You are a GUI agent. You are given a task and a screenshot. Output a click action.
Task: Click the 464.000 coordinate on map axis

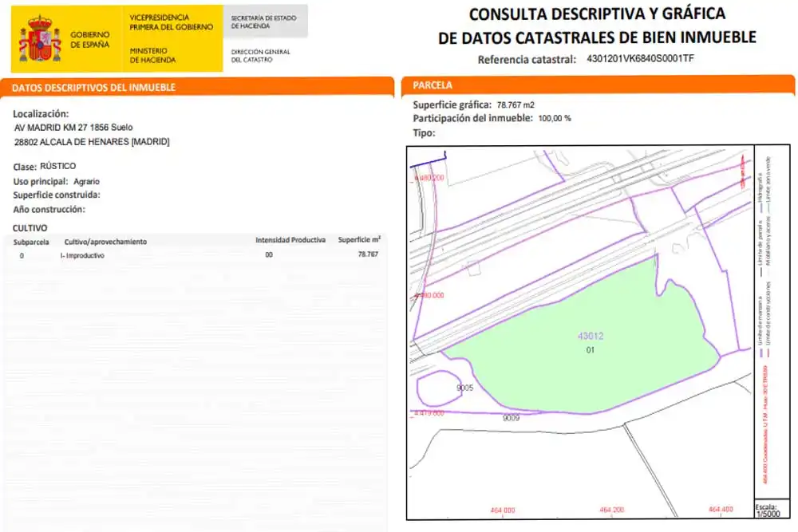(x=502, y=510)
